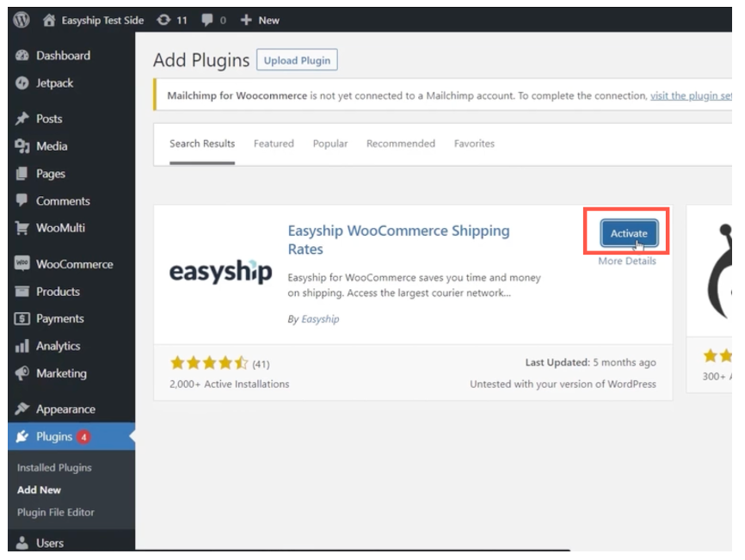
Task: Click the easyship logo thumbnail
Action: click(220, 272)
